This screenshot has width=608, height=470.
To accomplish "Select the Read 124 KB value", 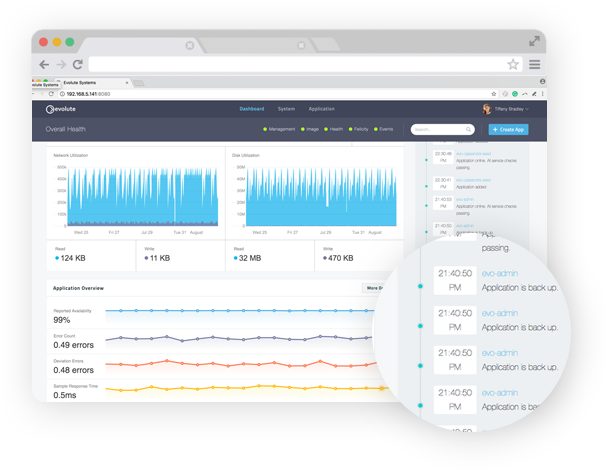I will click(73, 258).
